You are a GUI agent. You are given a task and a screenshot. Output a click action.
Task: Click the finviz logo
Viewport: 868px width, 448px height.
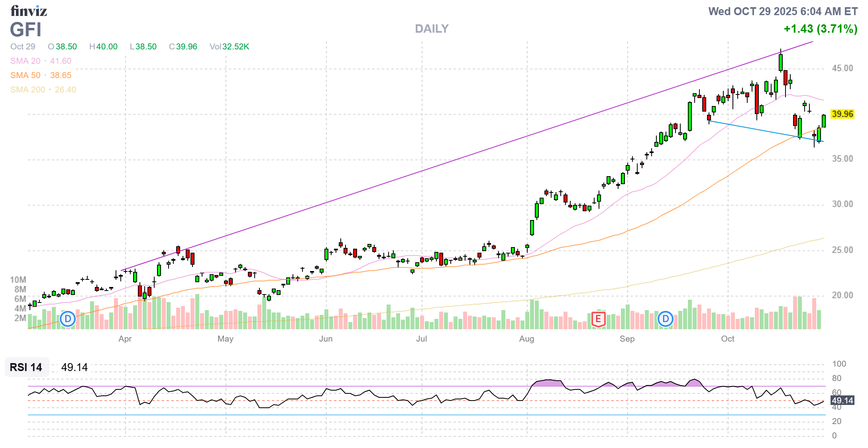click(29, 11)
